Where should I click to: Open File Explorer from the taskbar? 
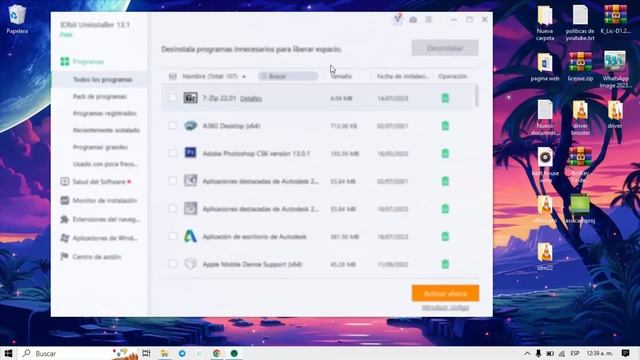pos(164,353)
